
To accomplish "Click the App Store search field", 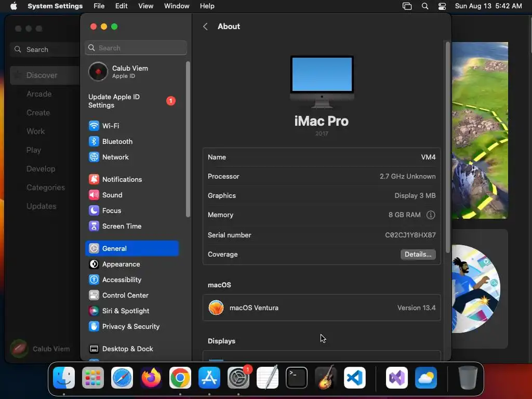I will tap(45, 49).
